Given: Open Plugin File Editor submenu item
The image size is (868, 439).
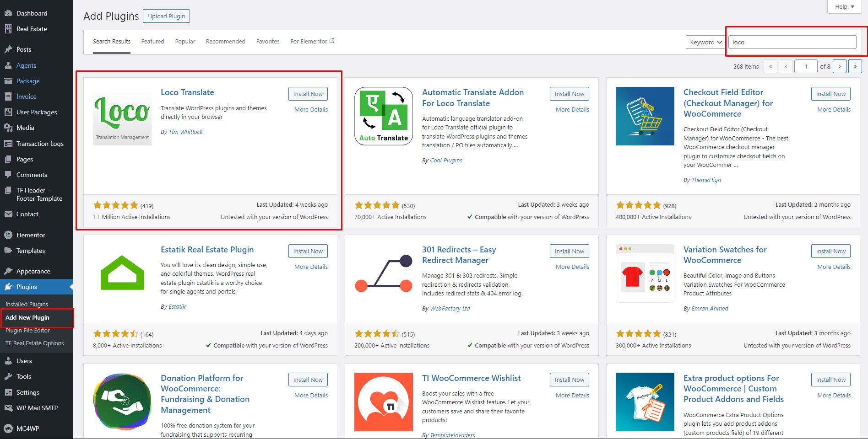Looking at the screenshot, I should pyautogui.click(x=27, y=330).
